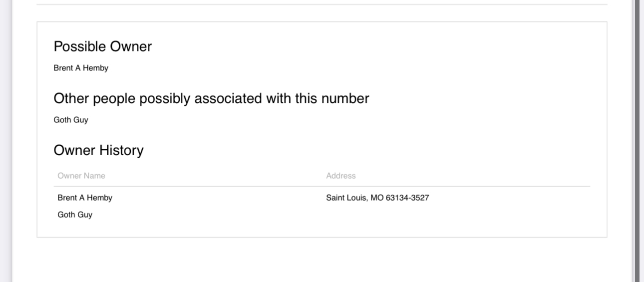
Task: Click the Owner History heading
Action: pos(98,150)
